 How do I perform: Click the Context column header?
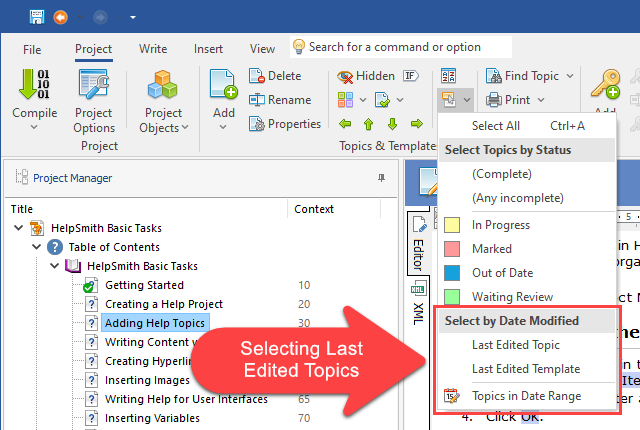pos(334,209)
